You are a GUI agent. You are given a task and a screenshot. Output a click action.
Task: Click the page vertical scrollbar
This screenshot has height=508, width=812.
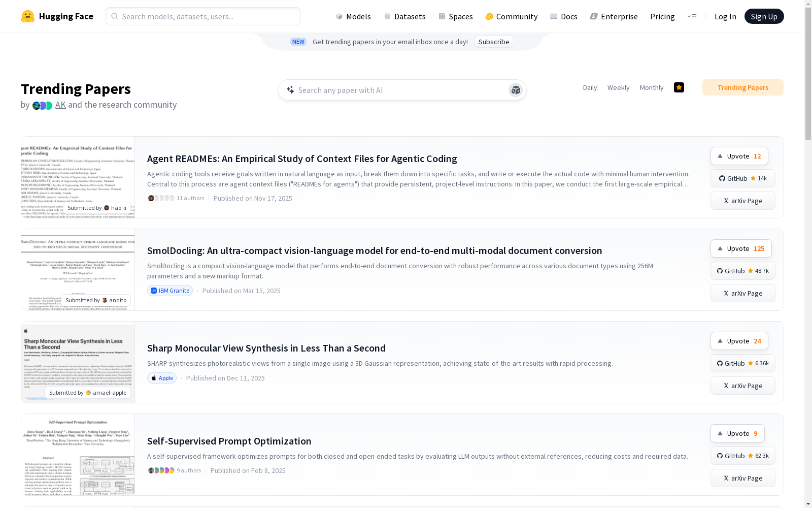click(x=808, y=74)
